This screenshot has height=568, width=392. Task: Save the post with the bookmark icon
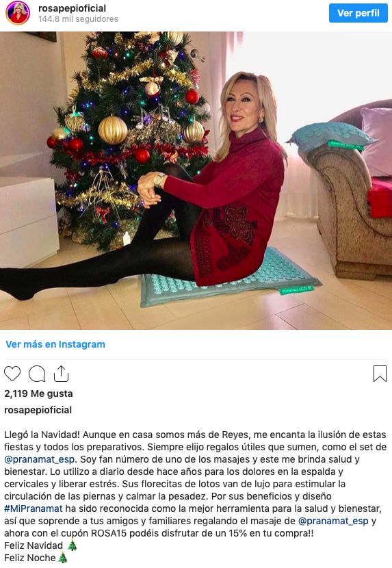(x=380, y=374)
